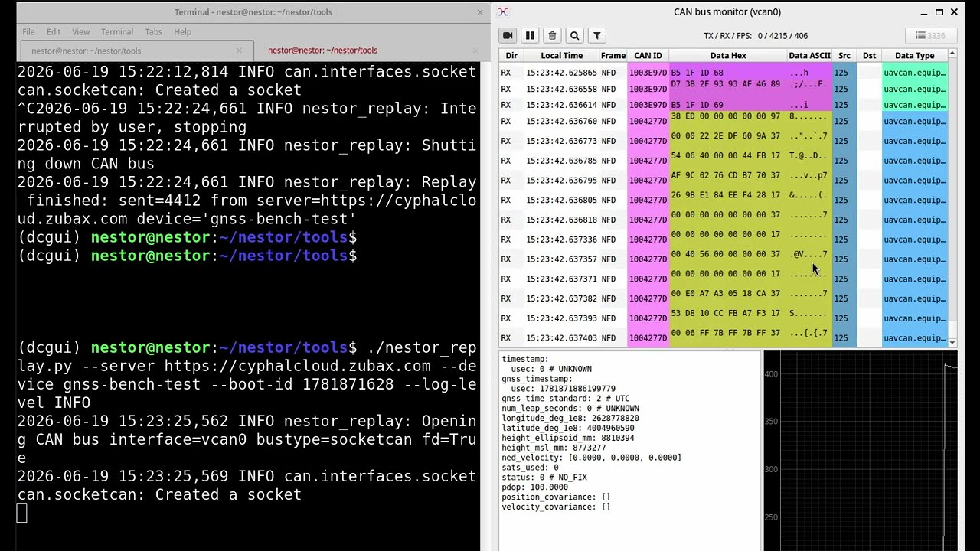
Task: Select row with time 15:23:42.637336
Action: tap(724, 240)
